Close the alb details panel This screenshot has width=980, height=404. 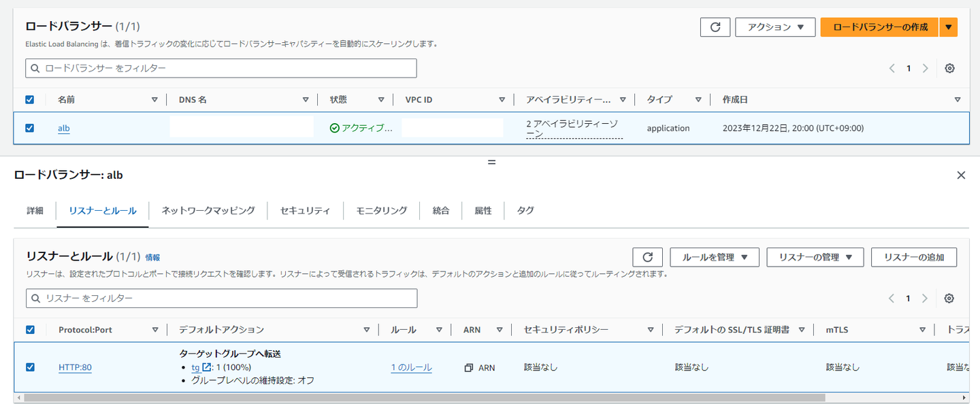point(961,175)
